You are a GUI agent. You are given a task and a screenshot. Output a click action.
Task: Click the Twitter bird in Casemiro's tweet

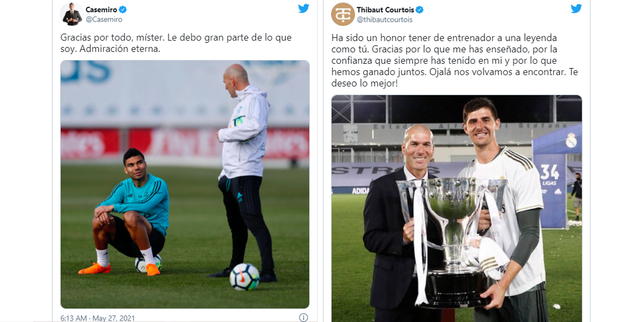304,8
